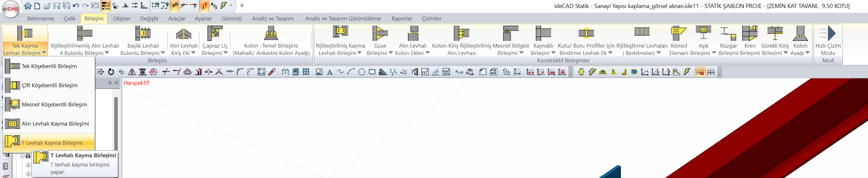Click the Home icon in quick access toolbar

pos(28,6)
